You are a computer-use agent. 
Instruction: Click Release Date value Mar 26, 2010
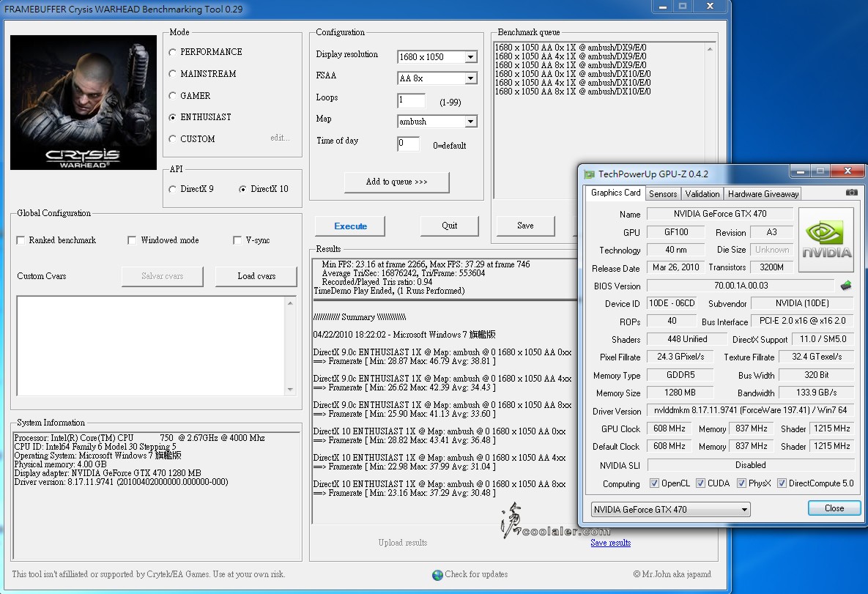tap(675, 267)
